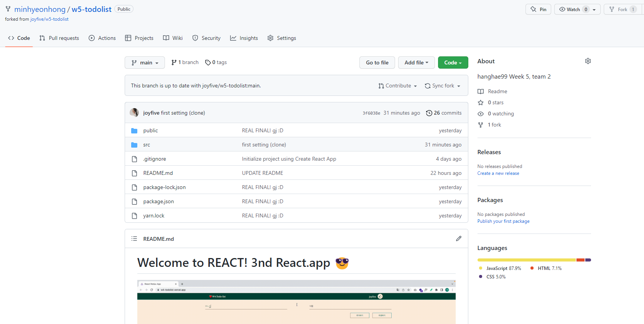Open the first setting (clone) commit message in header
The width and height of the screenshot is (644, 324).
click(x=183, y=113)
